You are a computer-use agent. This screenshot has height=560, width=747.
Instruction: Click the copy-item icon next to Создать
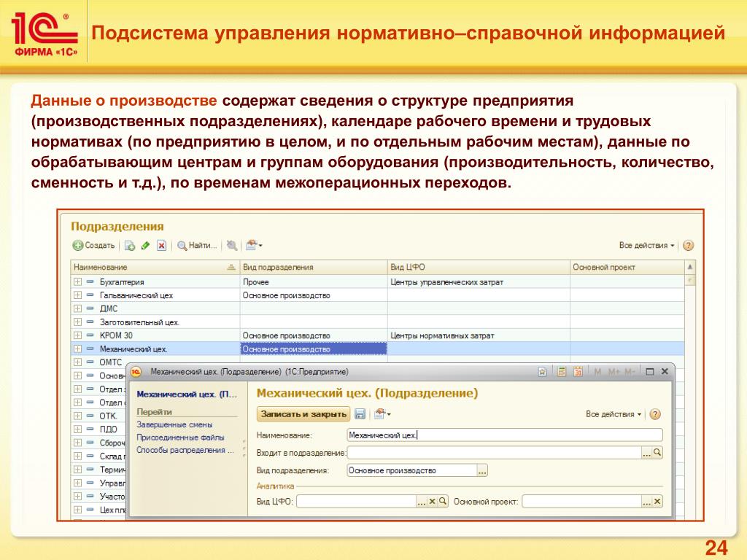pos(130,246)
